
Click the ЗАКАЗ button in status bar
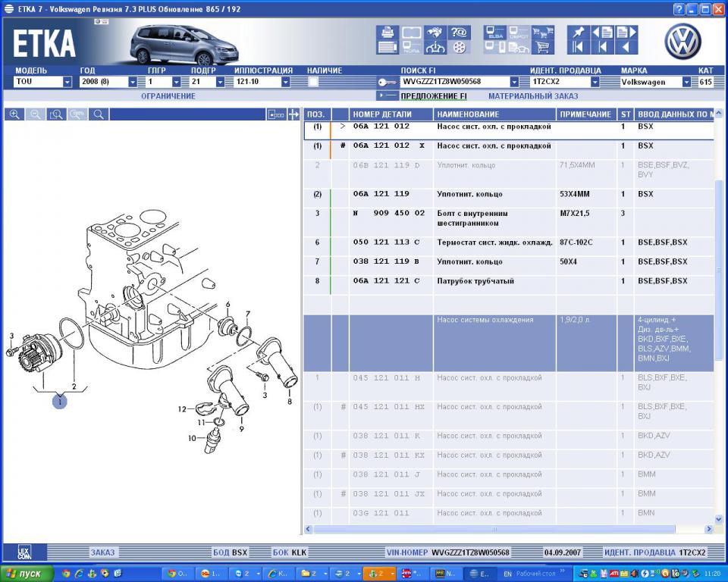coord(102,552)
